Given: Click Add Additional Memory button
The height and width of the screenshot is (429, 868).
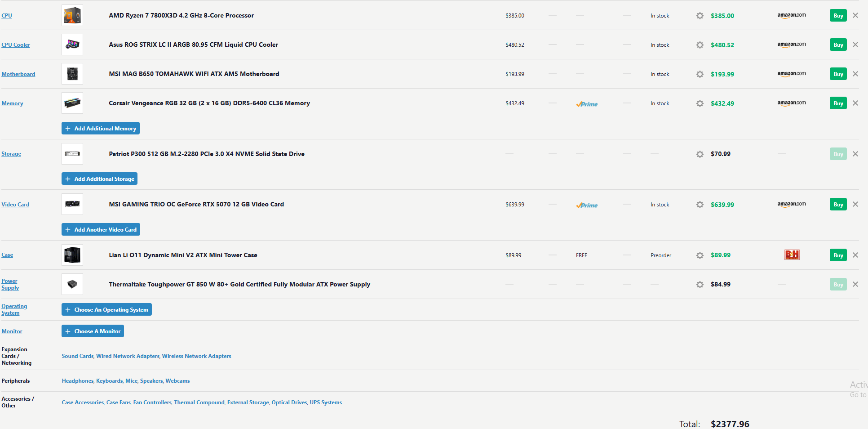Looking at the screenshot, I should coord(101,128).
